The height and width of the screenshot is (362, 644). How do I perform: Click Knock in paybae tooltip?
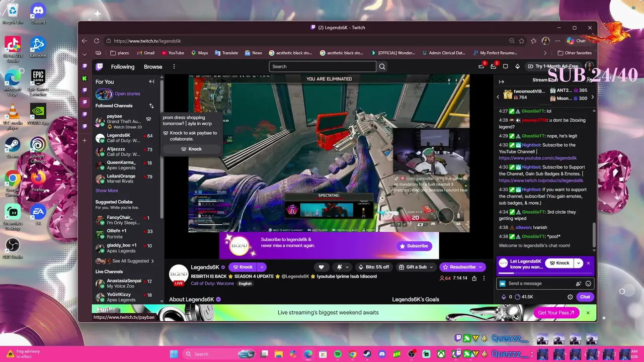click(x=191, y=149)
